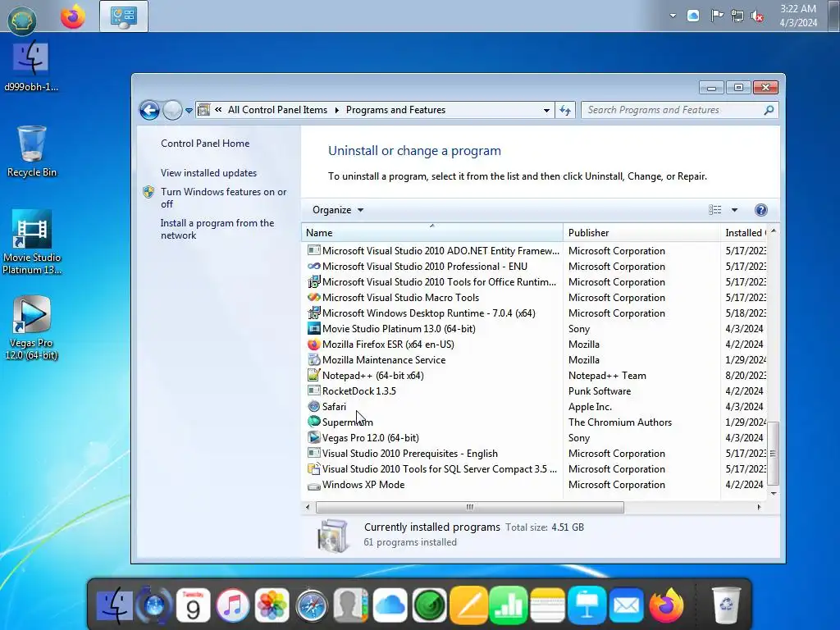Click the network tray icon
This screenshot has width=840, height=630.
point(737,16)
